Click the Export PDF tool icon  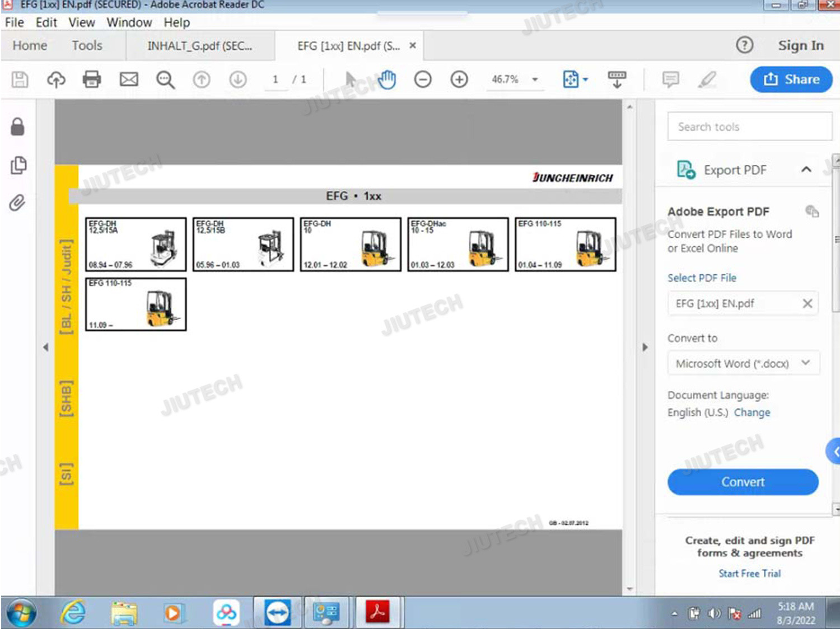pos(686,170)
